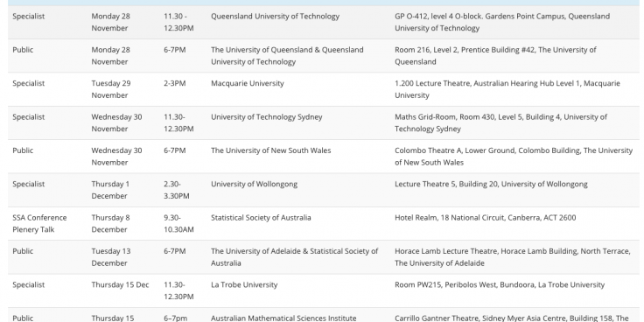Click the Queensland University of Technology host cell

point(275,17)
